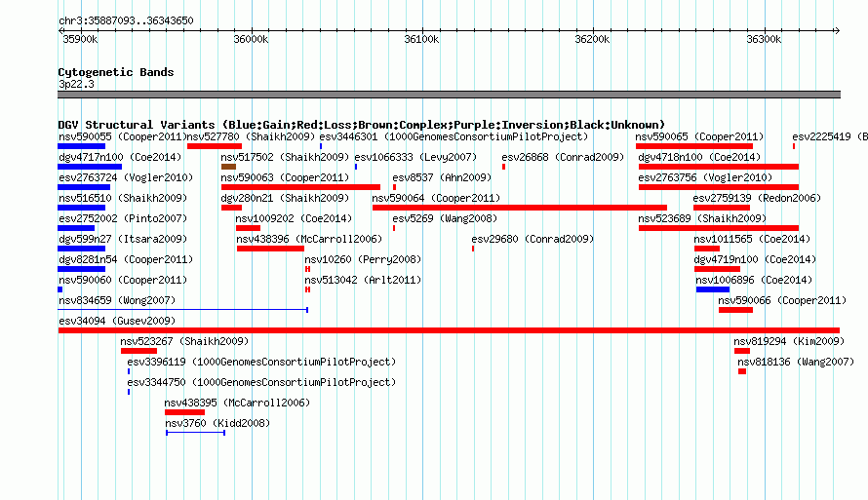868x500 pixels.
Task: Select esv8537 (Ahn2009) label
Action: coord(442,177)
